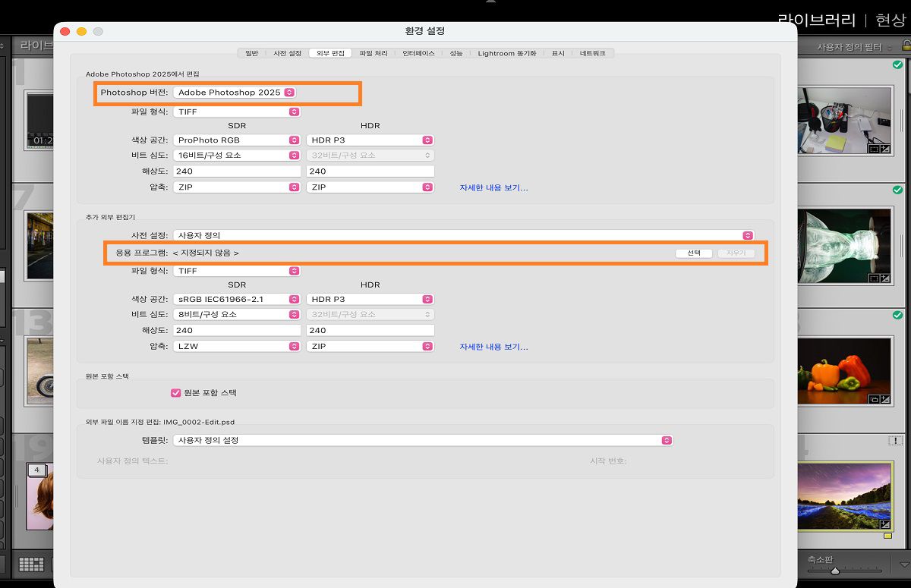This screenshot has width=911, height=588.
Task: Open the 템플릿 사용자 정의 설정 dropdown
Action: point(423,440)
